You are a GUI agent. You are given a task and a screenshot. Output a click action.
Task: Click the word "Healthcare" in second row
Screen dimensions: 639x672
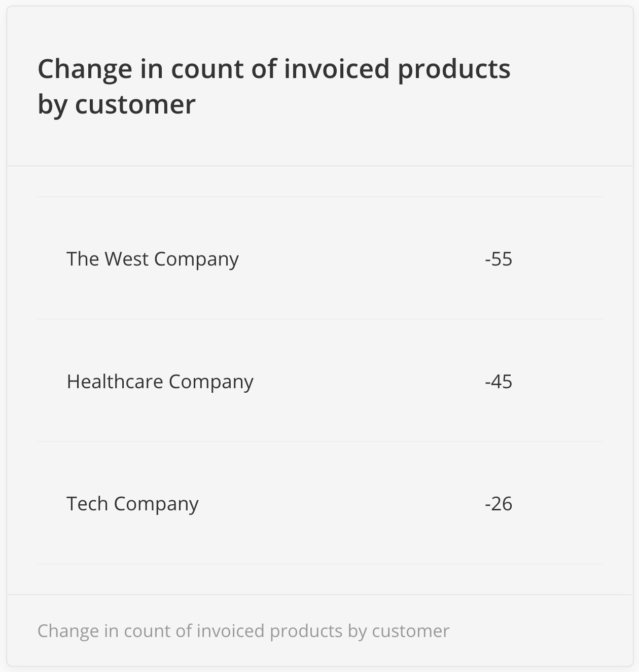[114, 382]
